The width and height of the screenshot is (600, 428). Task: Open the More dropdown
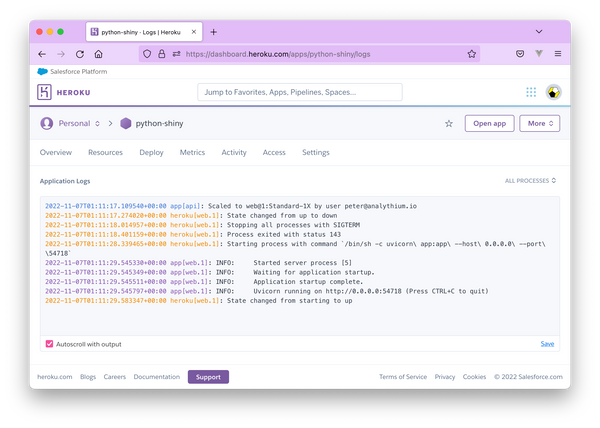pyautogui.click(x=540, y=124)
